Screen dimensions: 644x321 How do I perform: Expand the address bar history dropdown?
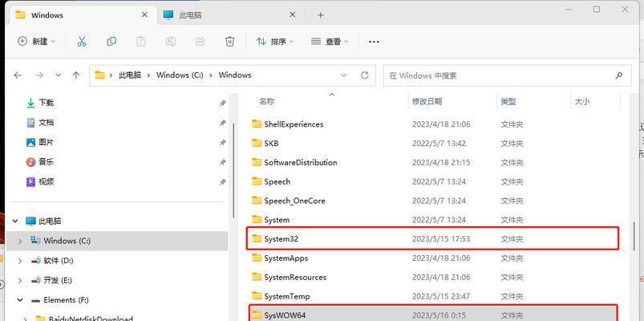(x=344, y=75)
